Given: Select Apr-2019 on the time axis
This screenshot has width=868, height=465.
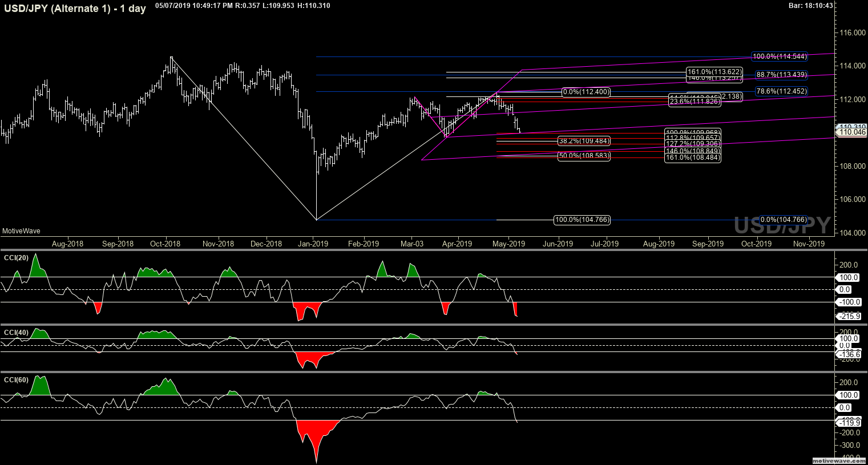Looking at the screenshot, I should coord(457,244).
